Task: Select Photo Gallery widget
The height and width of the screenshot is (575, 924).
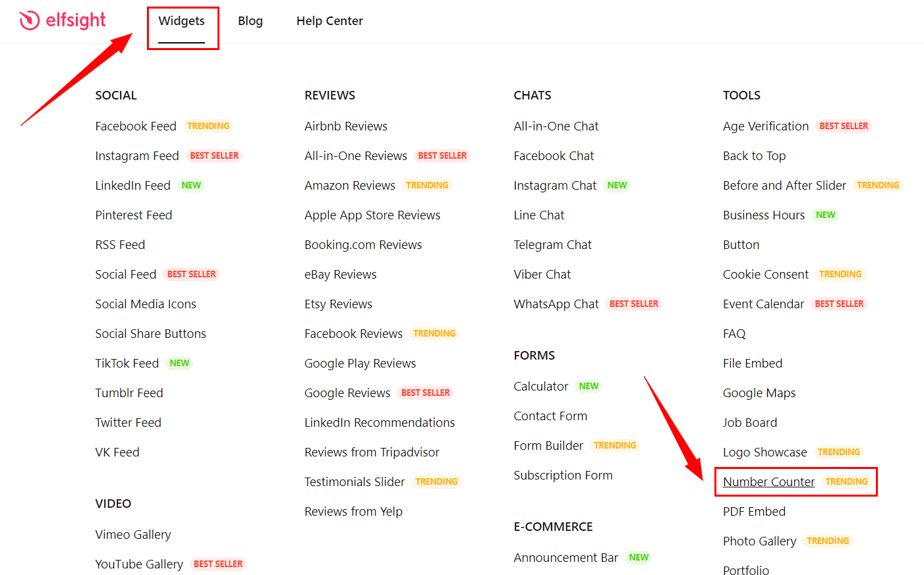Action: click(x=759, y=541)
